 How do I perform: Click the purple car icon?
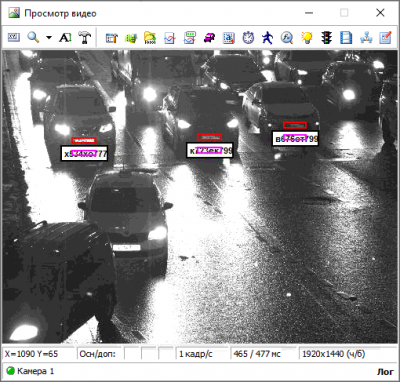[209, 38]
